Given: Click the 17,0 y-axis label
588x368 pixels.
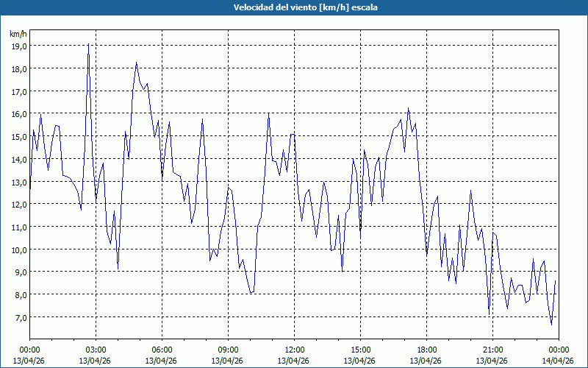Looking at the screenshot, I should pos(18,91).
